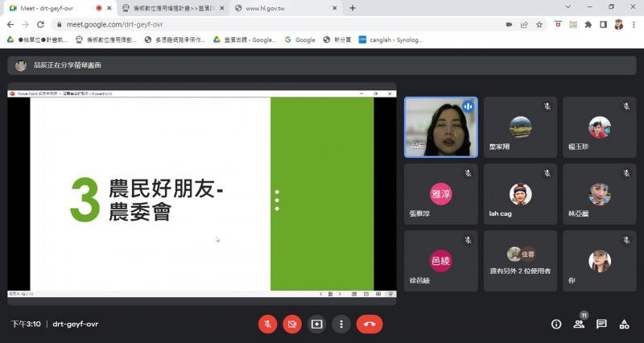Turn on the camera in Meet
The height and width of the screenshot is (343, 644).
[x=292, y=324]
